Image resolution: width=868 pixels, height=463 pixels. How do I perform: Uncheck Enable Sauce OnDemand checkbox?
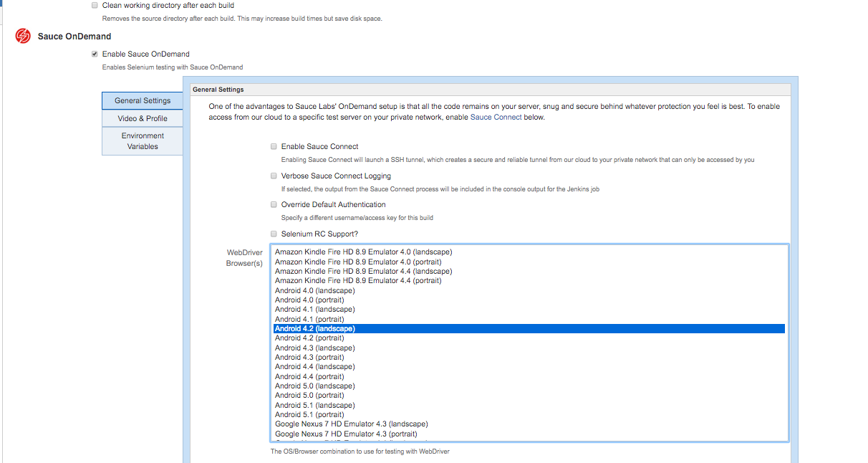(x=95, y=54)
